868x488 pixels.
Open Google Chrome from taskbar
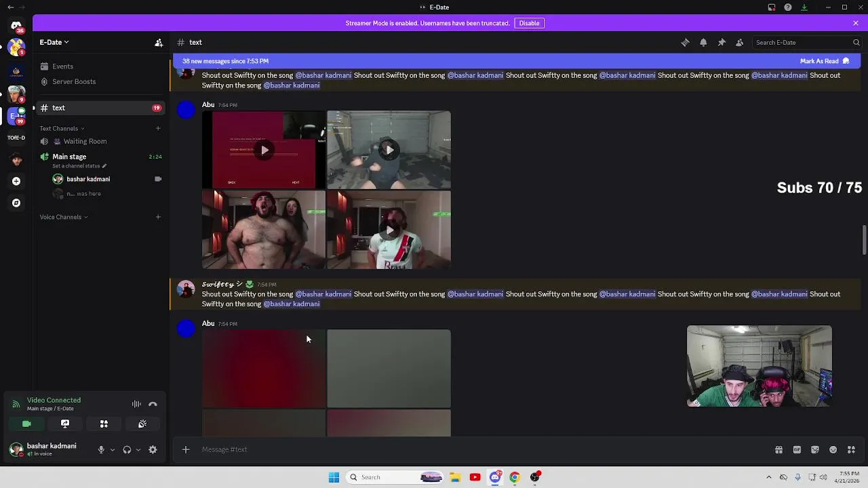click(x=515, y=477)
